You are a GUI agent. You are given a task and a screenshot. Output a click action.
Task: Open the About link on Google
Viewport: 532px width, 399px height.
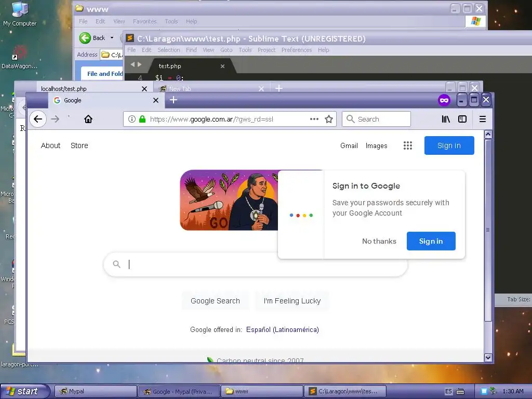[50, 145]
